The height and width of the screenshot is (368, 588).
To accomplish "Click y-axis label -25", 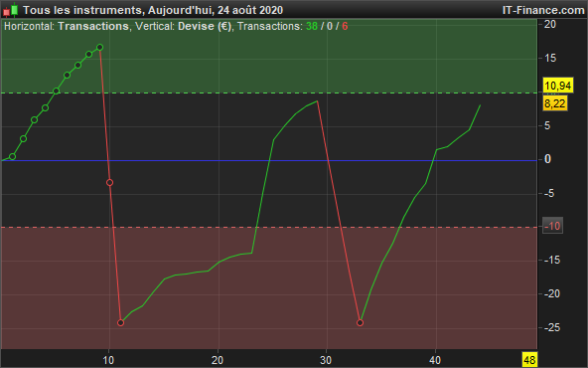I will (x=552, y=327).
